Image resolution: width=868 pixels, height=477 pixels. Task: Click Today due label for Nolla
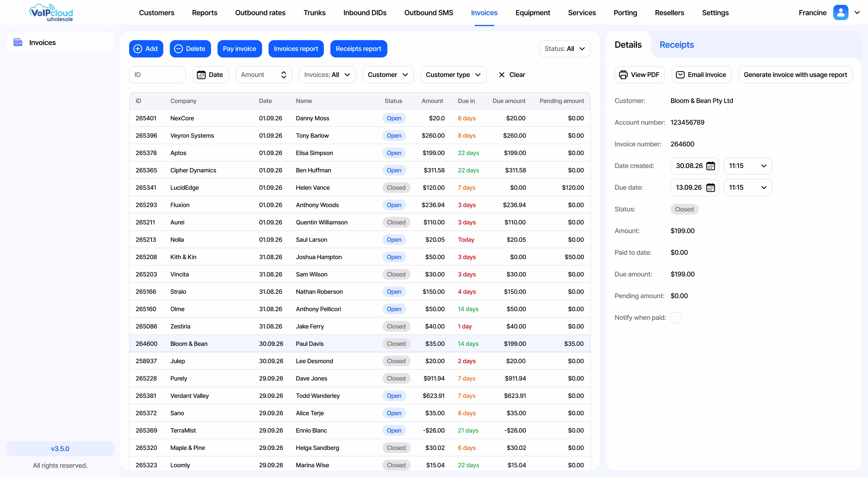click(466, 240)
